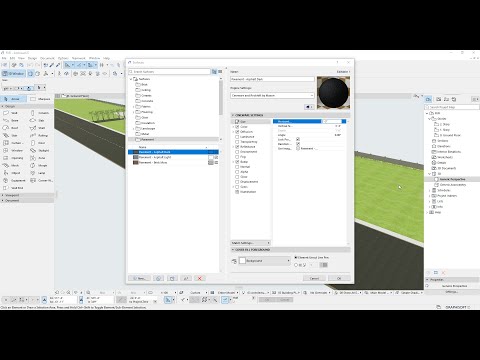Select the Mesh tool in toolbox
This screenshot has height=360, width=480.
pyautogui.click(x=11, y=165)
